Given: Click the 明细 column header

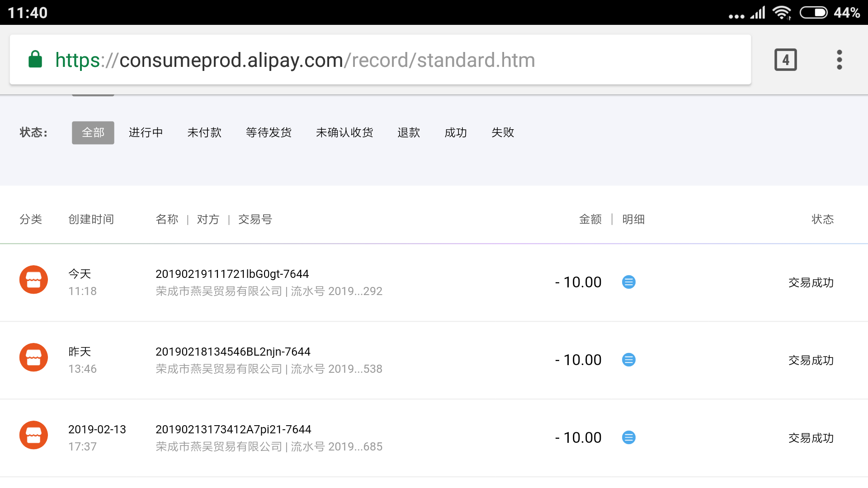Looking at the screenshot, I should click(x=633, y=219).
